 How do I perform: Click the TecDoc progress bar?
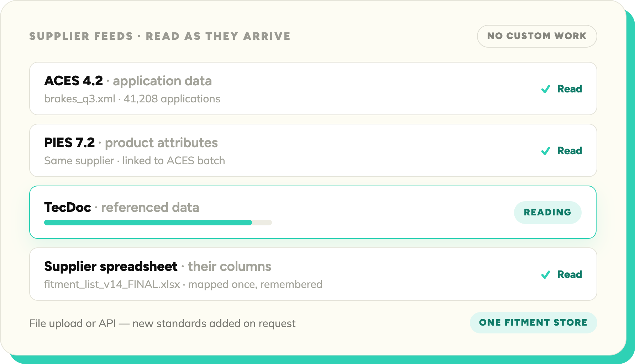[158, 223]
